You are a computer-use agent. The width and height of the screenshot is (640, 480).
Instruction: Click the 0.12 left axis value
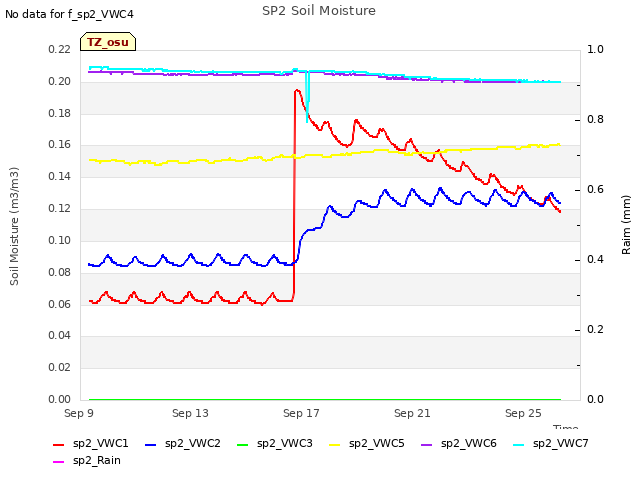(x=60, y=208)
